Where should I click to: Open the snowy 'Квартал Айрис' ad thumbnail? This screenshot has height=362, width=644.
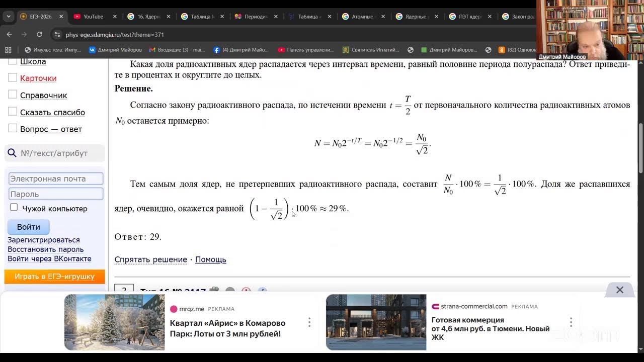pyautogui.click(x=114, y=322)
